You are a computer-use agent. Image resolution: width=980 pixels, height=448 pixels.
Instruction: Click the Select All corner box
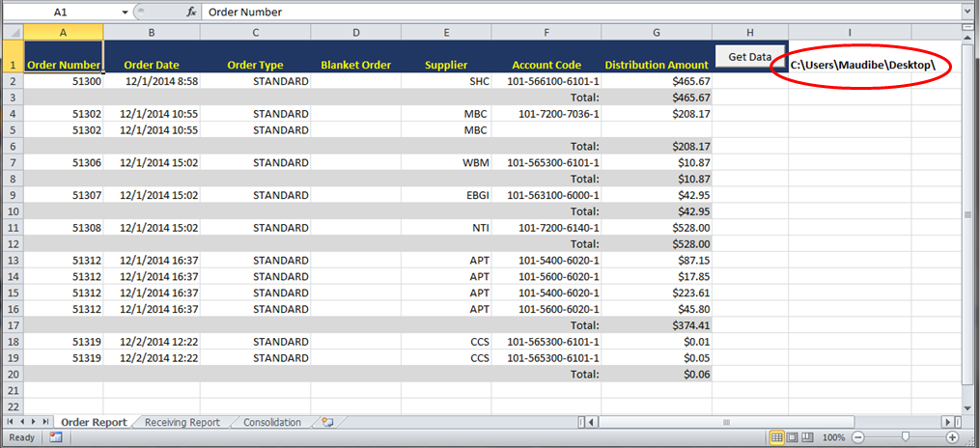pos(12,33)
